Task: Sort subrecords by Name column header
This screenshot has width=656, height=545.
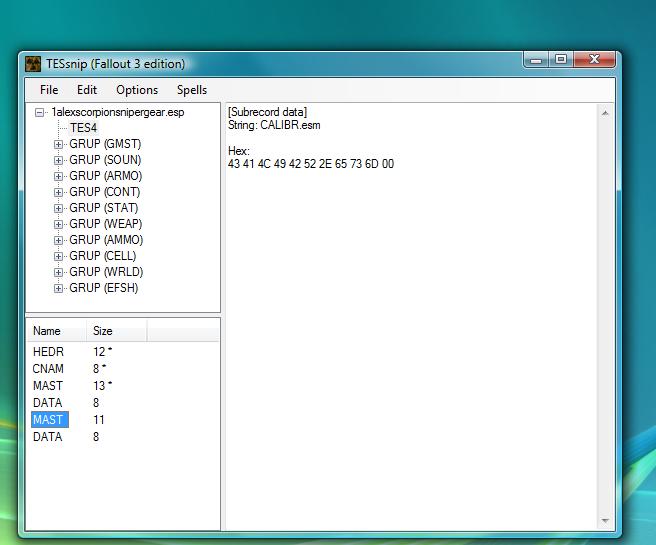Action: click(57, 331)
